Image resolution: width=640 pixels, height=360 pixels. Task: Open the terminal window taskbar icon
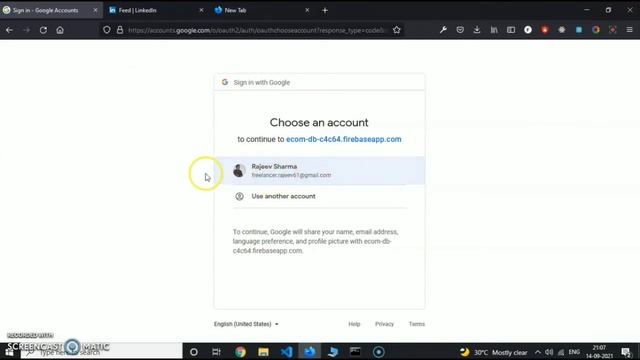pyautogui.click(x=355, y=352)
